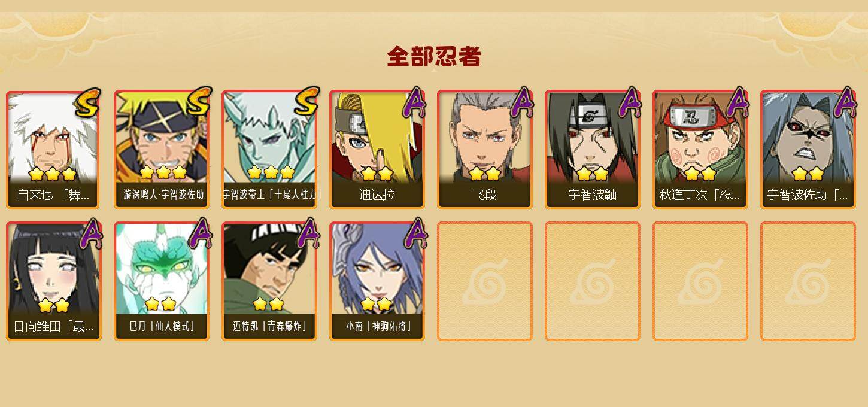Click the first empty ninja slot
This screenshot has height=407, width=868.
[x=485, y=281]
